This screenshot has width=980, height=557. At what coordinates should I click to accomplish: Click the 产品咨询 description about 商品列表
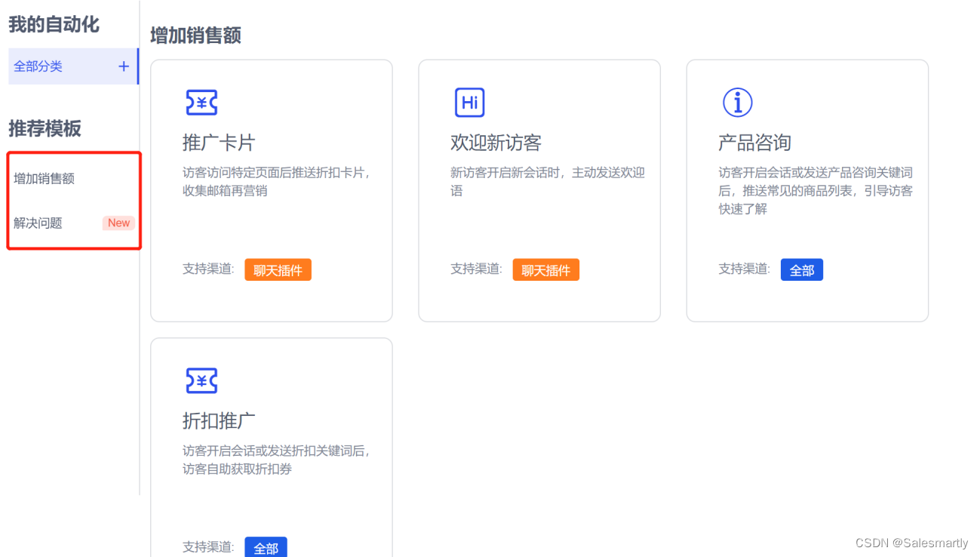coord(816,191)
